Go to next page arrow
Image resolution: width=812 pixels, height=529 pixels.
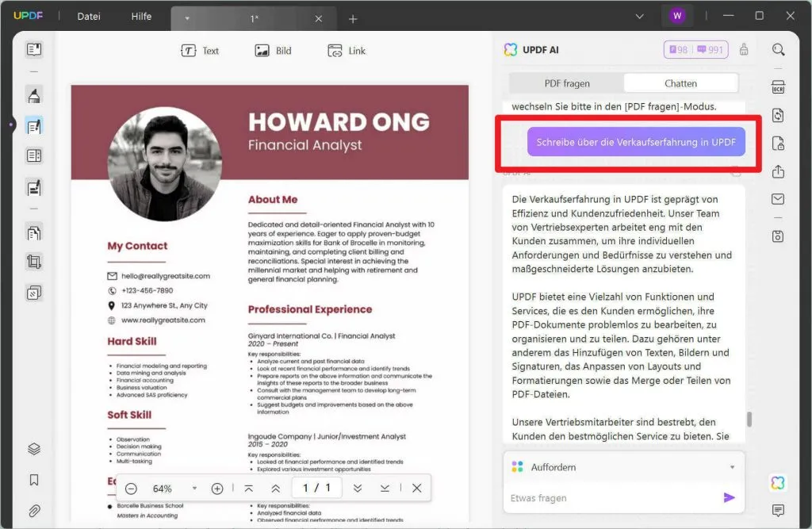point(358,489)
